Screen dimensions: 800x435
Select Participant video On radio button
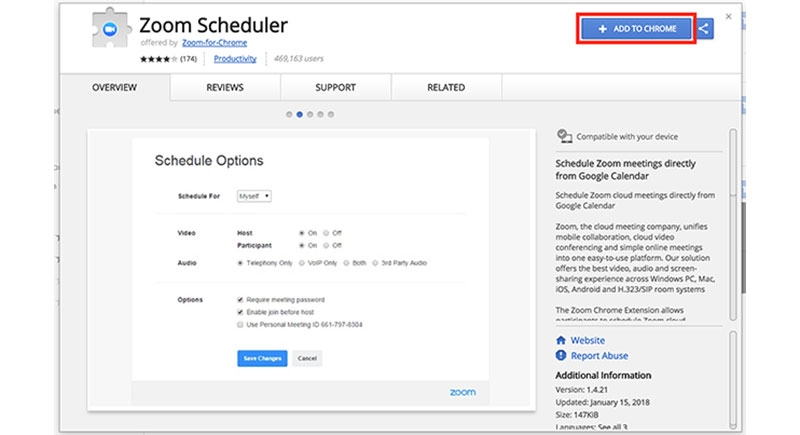302,245
